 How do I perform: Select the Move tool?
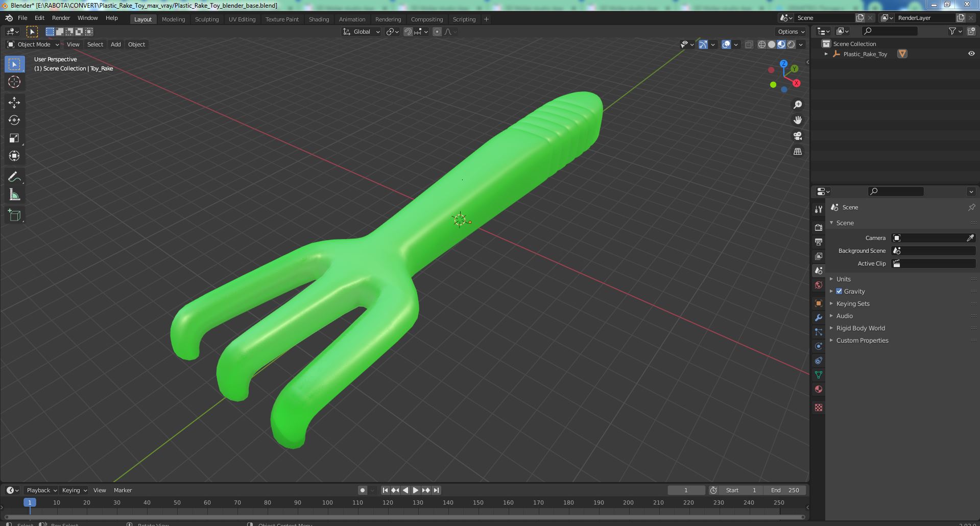[x=14, y=103]
